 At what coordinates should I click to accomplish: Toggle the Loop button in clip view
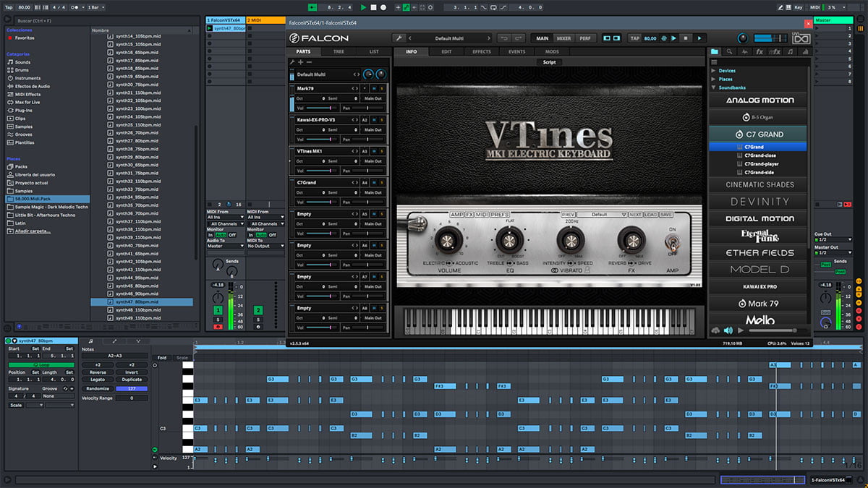pos(41,364)
